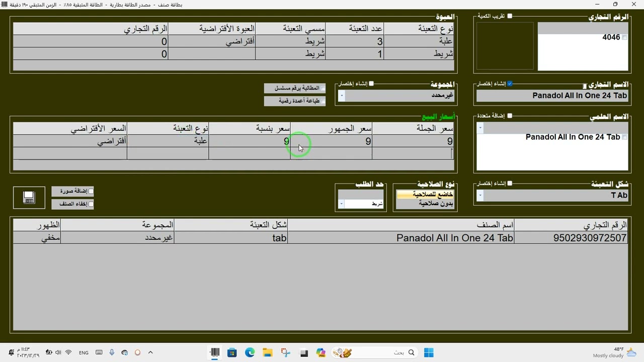Open the Snipping Tool taskbar icon
644x362 pixels.
pos(286,352)
